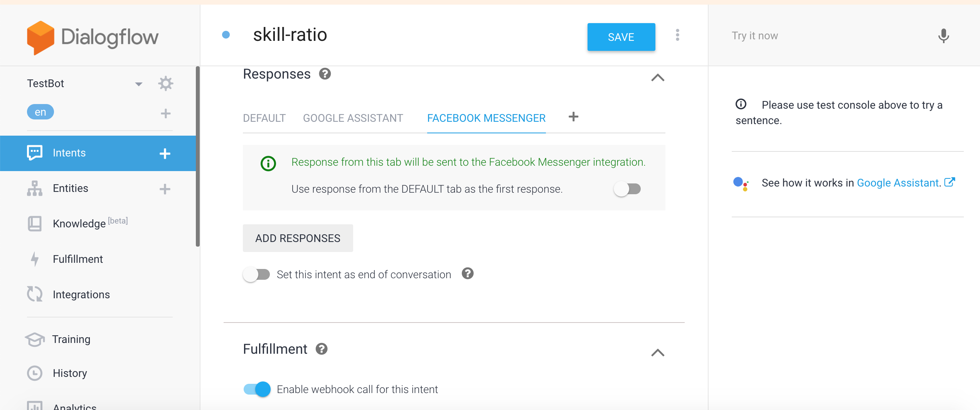Disable webhook call for this intent

[257, 389]
